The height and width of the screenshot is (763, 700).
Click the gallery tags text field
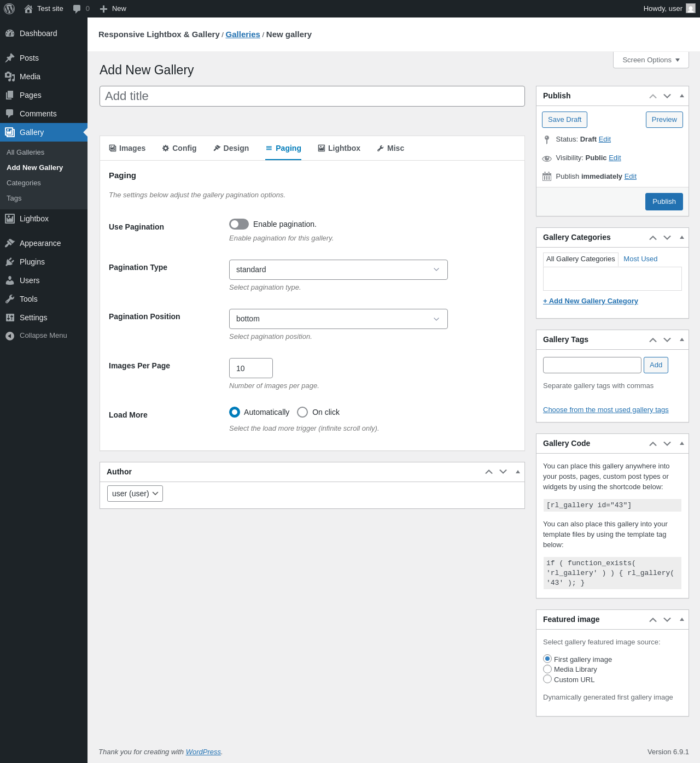pos(592,365)
